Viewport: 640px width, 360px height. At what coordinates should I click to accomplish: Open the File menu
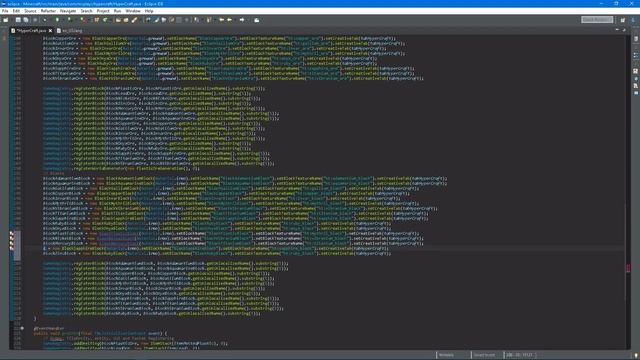5,11
